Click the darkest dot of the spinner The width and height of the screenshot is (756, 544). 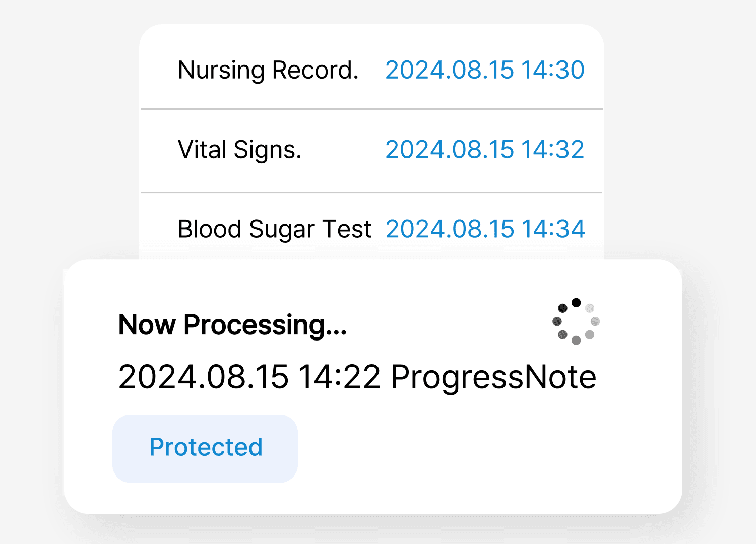576,303
